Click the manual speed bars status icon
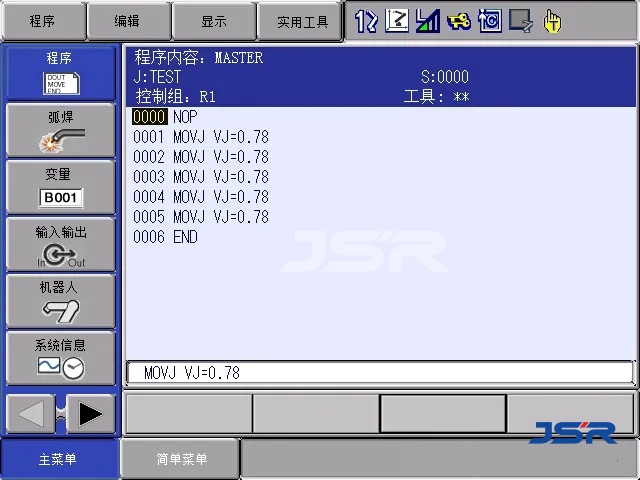The width and height of the screenshot is (640, 480). (x=428, y=20)
